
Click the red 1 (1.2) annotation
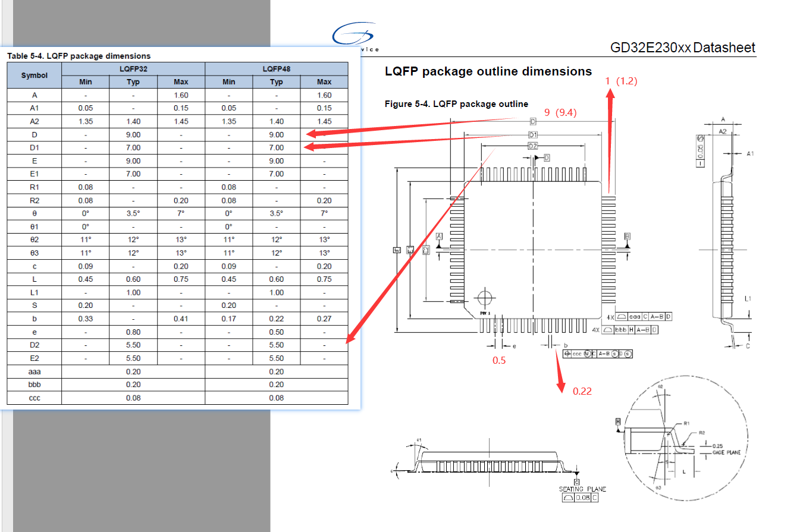[x=621, y=81]
